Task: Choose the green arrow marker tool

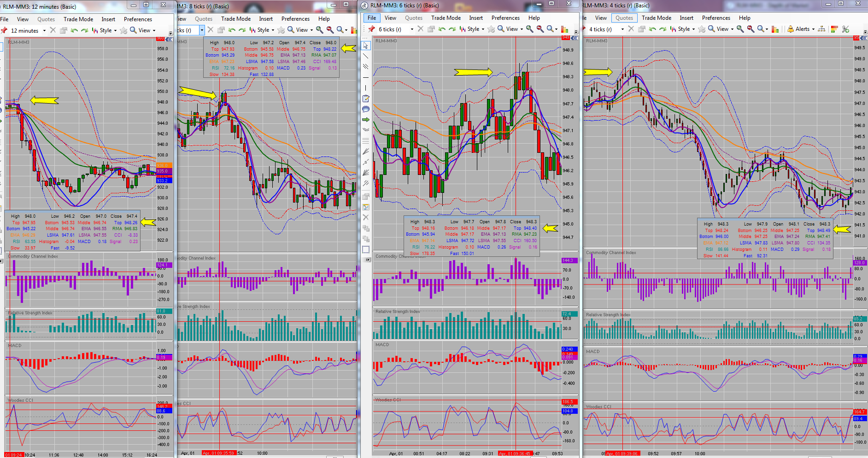Action: pyautogui.click(x=366, y=119)
